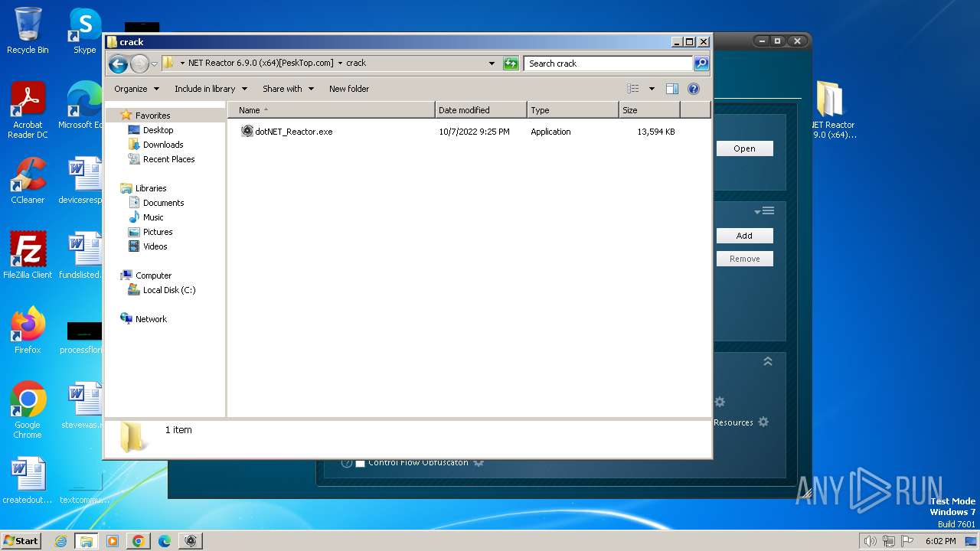Select the dotNET_Reactor.exe file icon
Image resolution: width=980 pixels, height=551 pixels.
247,132
